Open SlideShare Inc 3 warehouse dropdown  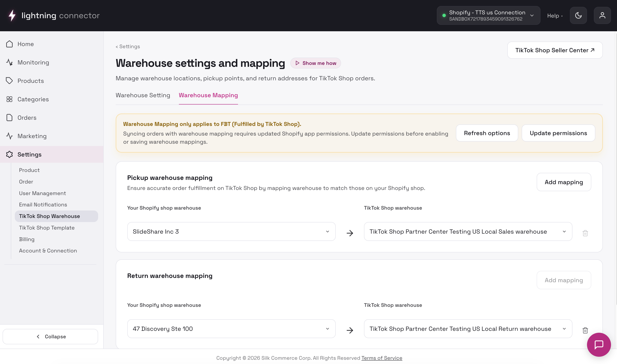(x=231, y=231)
